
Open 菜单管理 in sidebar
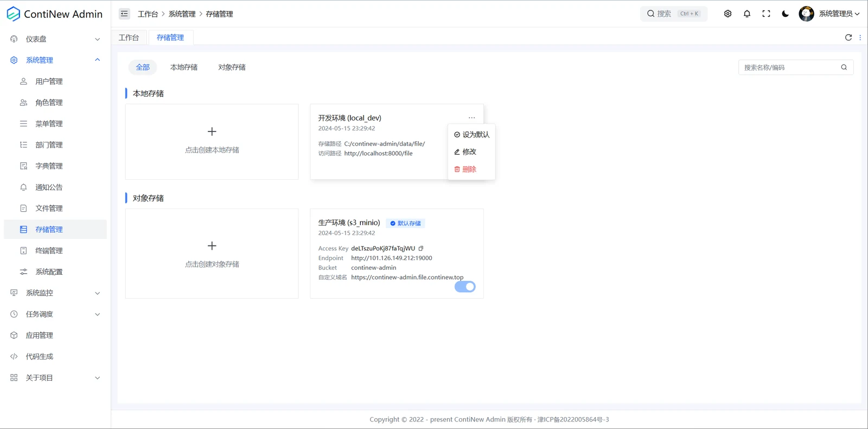point(55,124)
